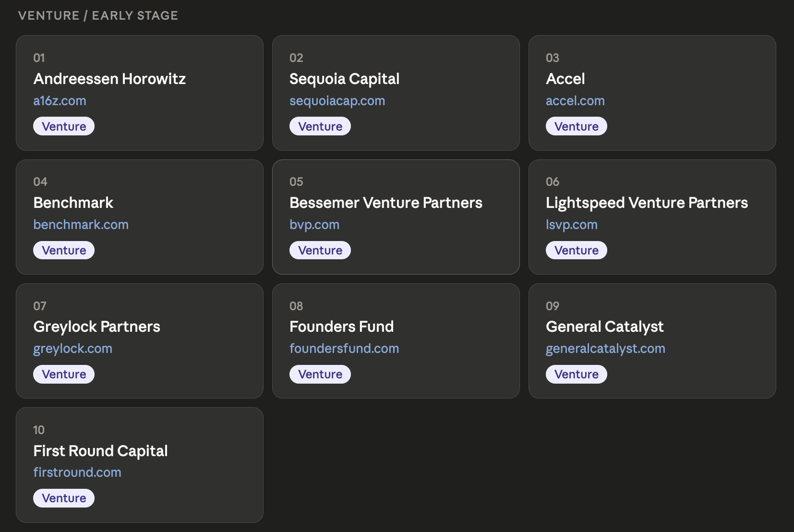Image resolution: width=794 pixels, height=532 pixels.
Task: Click card number 05
Action: pyautogui.click(x=296, y=182)
